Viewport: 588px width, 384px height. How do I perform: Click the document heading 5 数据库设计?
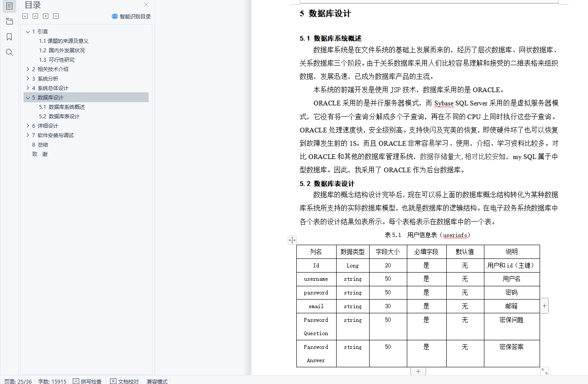[325, 14]
